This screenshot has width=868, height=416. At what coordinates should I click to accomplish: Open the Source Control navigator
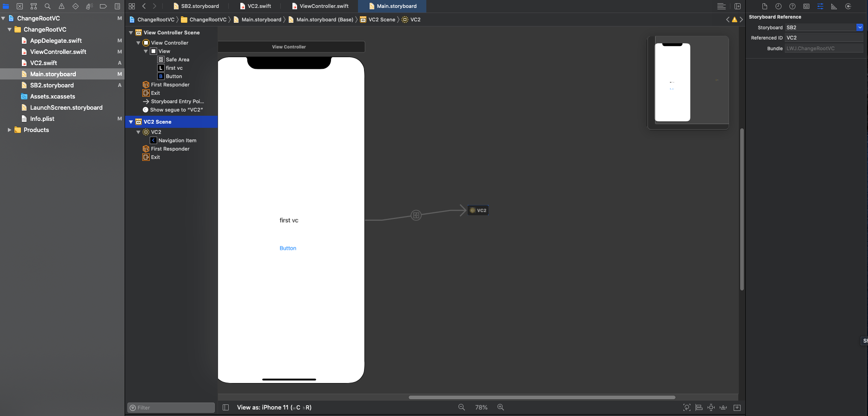(x=20, y=6)
